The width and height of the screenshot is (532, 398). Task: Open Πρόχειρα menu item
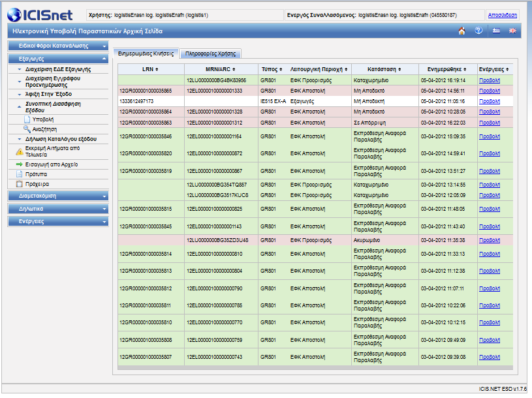37,184
